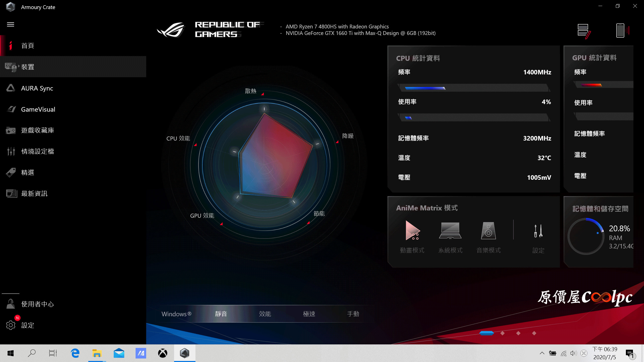Click the GPU 統計資料 panel title
The width and height of the screenshot is (644, 362).
pos(594,58)
